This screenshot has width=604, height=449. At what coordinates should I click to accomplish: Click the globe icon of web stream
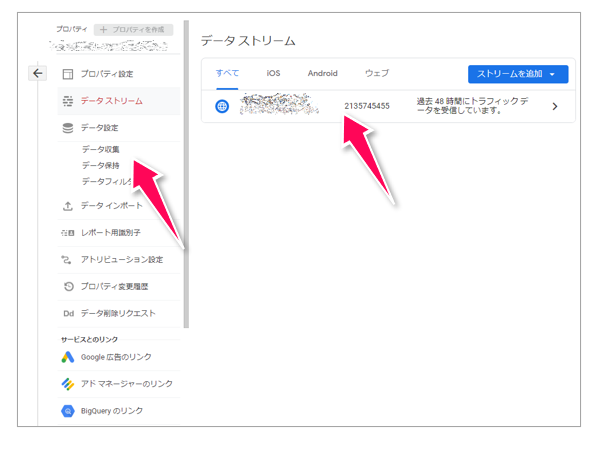click(x=222, y=106)
